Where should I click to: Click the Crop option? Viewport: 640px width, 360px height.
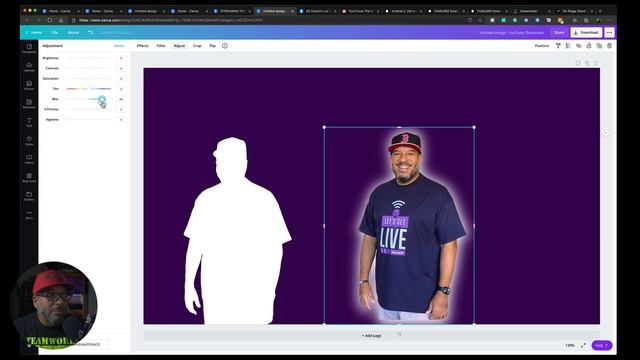coord(197,46)
